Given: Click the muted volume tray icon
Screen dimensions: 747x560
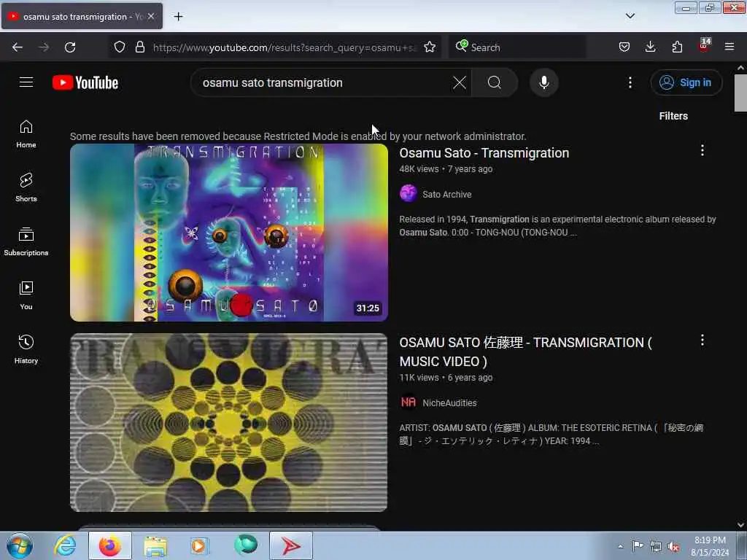Looking at the screenshot, I should pyautogui.click(x=673, y=547).
